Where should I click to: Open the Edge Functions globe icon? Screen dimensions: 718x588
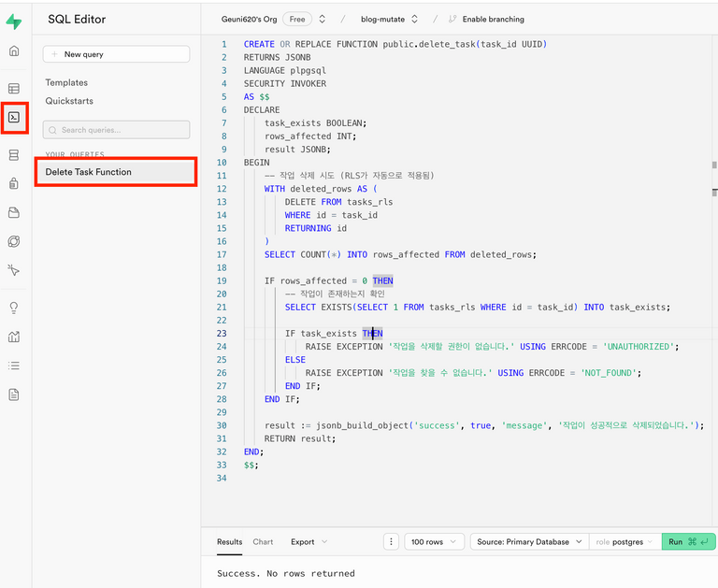14,241
